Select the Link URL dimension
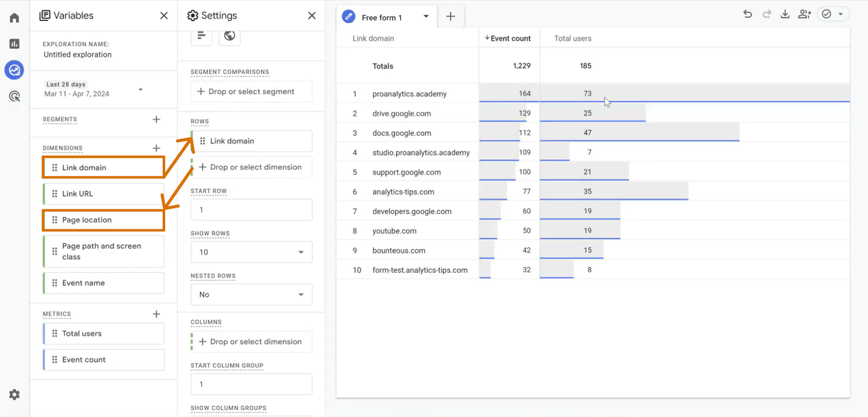Viewport: 868px width, 417px height. [104, 194]
